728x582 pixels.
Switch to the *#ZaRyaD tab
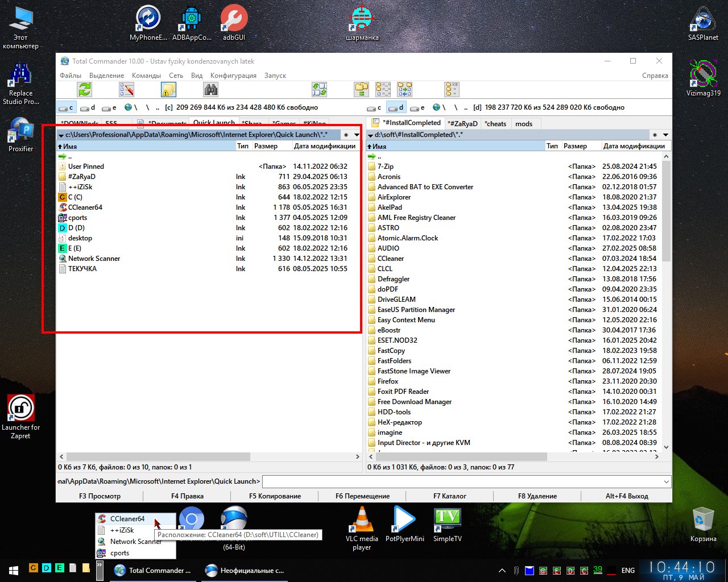pyautogui.click(x=462, y=123)
